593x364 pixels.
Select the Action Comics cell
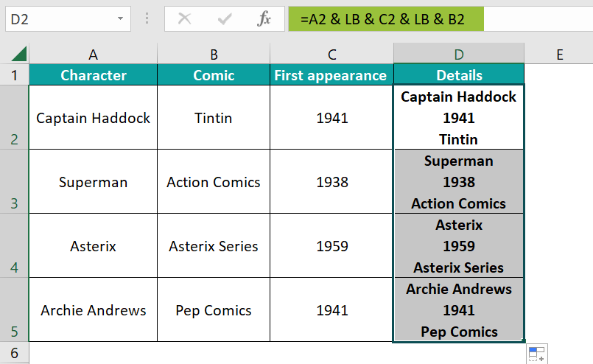pyautogui.click(x=214, y=181)
